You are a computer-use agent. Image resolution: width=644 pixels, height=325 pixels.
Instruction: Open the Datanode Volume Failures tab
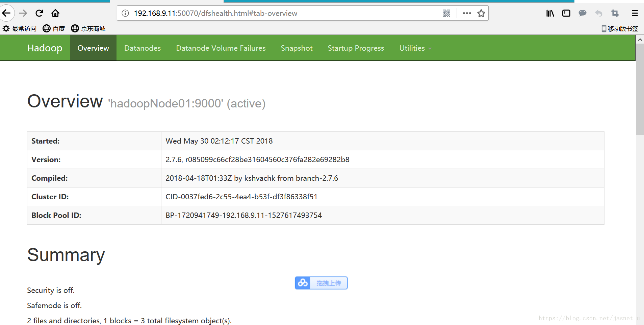(x=221, y=48)
